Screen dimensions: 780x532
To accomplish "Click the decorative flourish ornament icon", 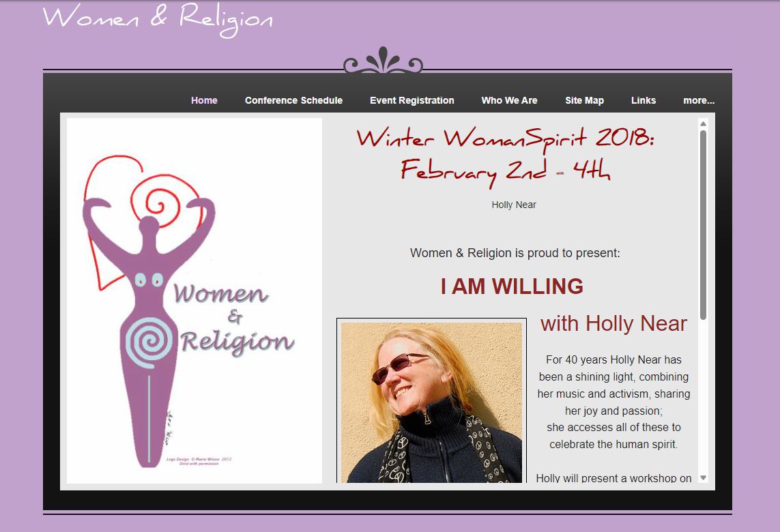I will [383, 61].
